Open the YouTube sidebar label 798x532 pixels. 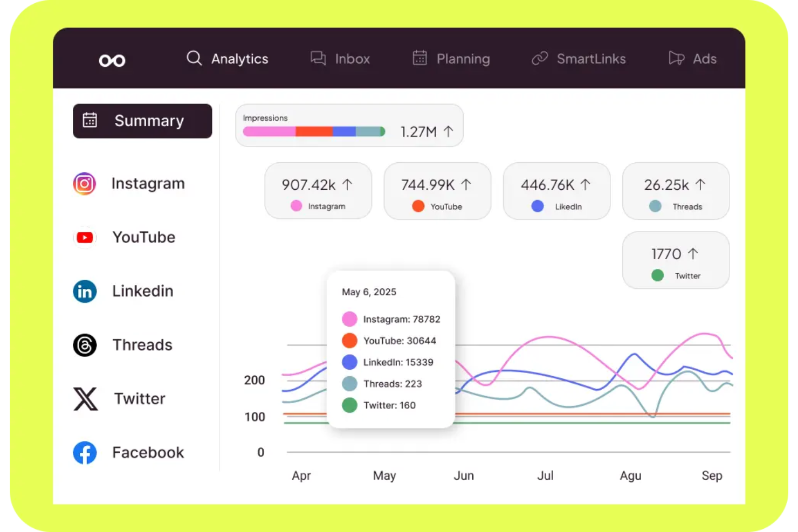coord(144,237)
